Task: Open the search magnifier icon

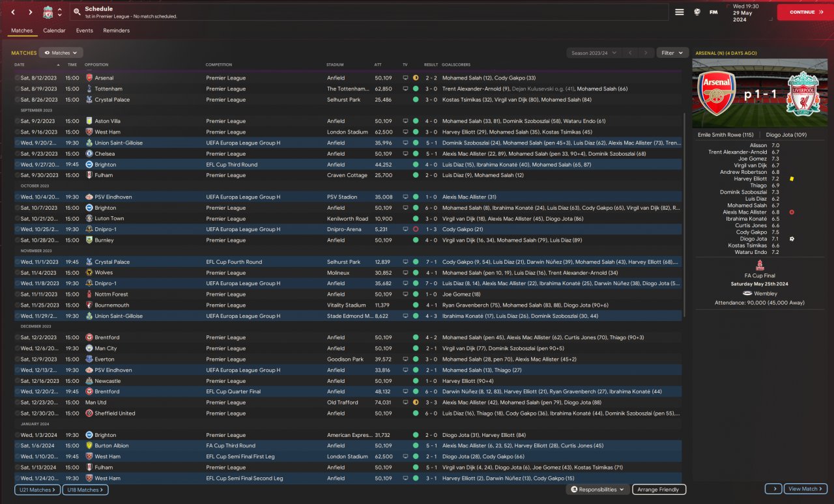Action: point(77,12)
